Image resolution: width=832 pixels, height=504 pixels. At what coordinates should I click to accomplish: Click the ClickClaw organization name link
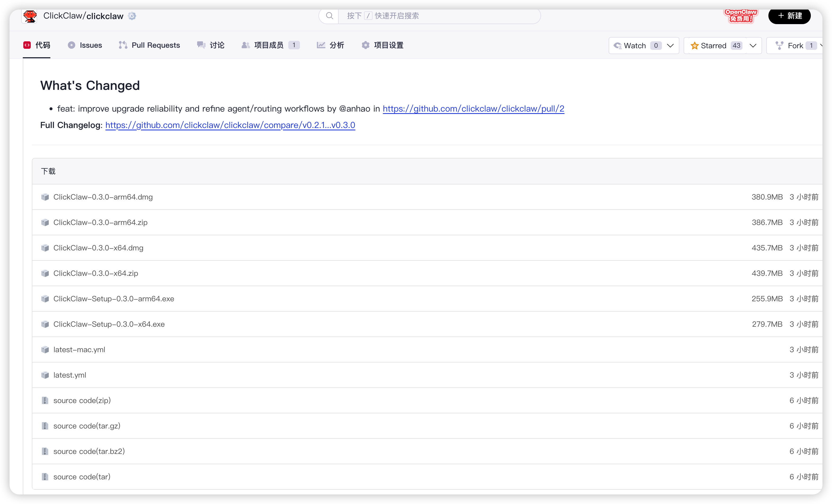63,16
